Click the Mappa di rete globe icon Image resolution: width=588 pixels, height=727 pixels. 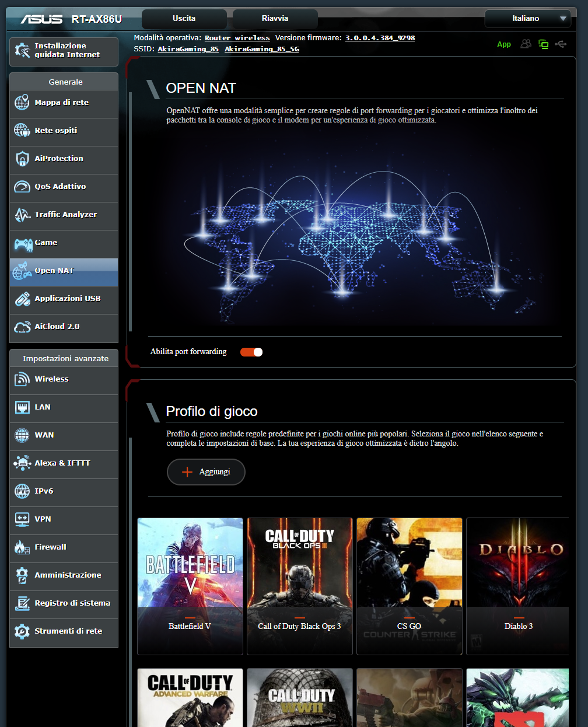click(22, 103)
